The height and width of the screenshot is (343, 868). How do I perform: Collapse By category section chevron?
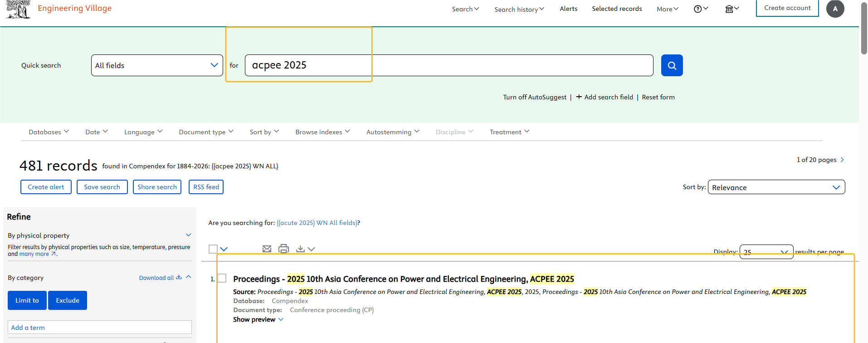click(x=189, y=277)
